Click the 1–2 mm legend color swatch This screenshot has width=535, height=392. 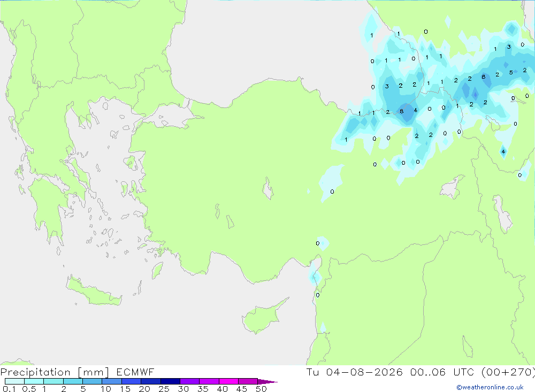pyautogui.click(x=53, y=381)
